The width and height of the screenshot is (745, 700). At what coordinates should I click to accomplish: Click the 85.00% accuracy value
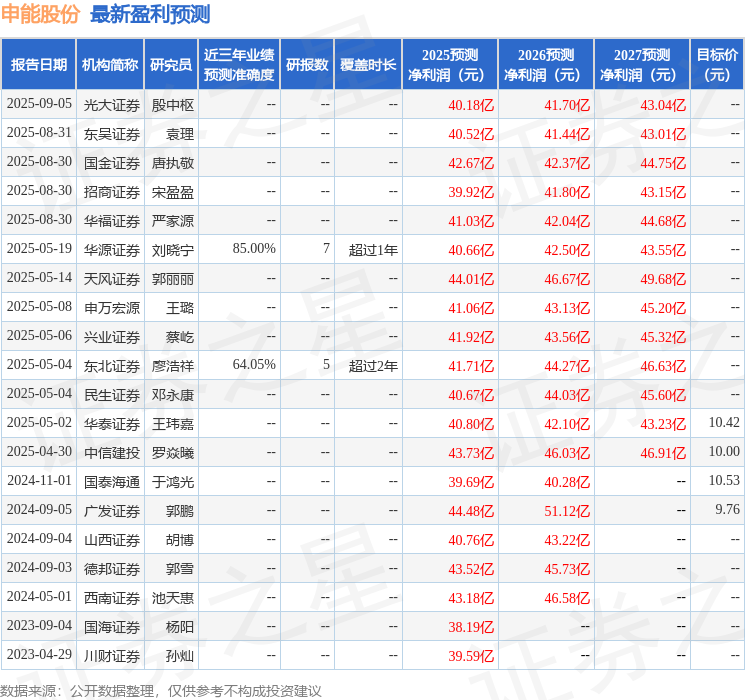pos(254,249)
